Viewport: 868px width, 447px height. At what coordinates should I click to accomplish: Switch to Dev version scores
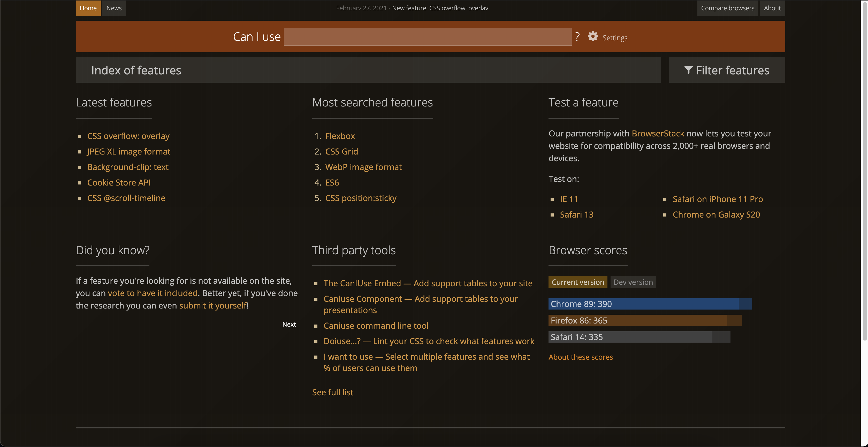click(633, 282)
